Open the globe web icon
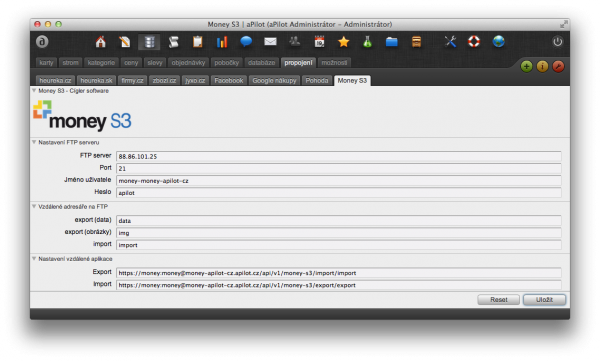Viewport: 600px width, 361px height. pos(498,41)
